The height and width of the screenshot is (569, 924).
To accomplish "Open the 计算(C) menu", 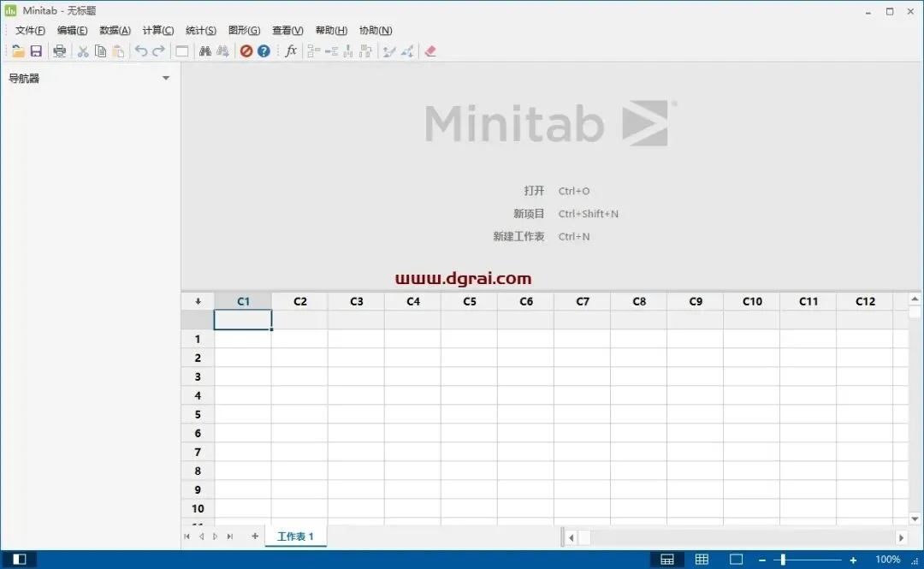I will click(x=158, y=30).
